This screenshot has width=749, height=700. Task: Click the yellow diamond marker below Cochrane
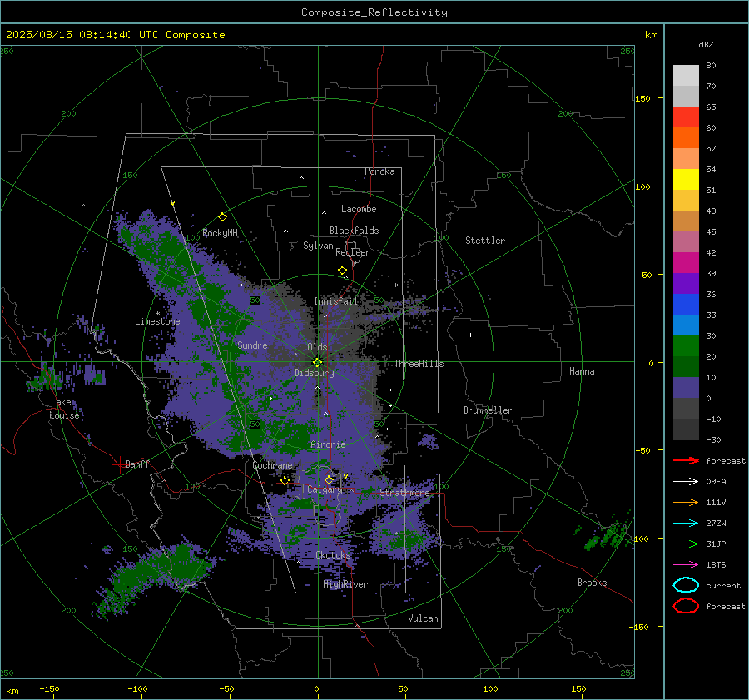pos(285,481)
